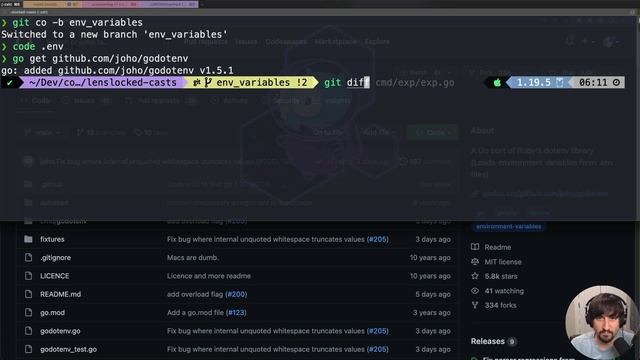Open pull request #205 in the godotenv.go row
640x360 pixels.
tap(378, 331)
